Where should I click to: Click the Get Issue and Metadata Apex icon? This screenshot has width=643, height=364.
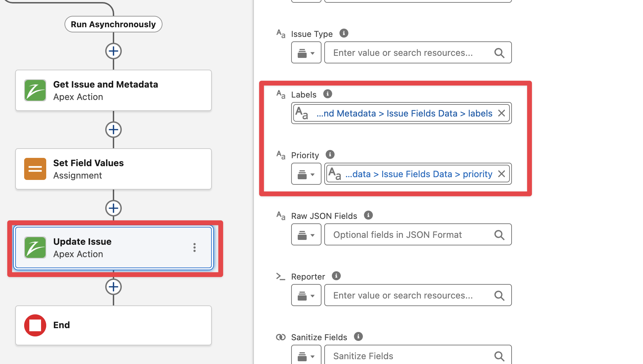click(35, 90)
